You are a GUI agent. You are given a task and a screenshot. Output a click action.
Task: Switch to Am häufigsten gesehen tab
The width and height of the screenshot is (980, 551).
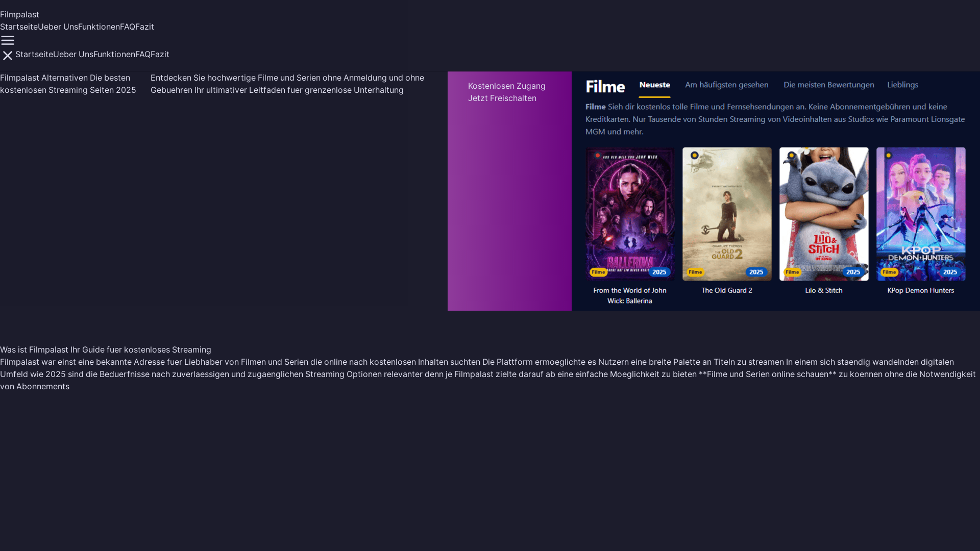point(726,85)
